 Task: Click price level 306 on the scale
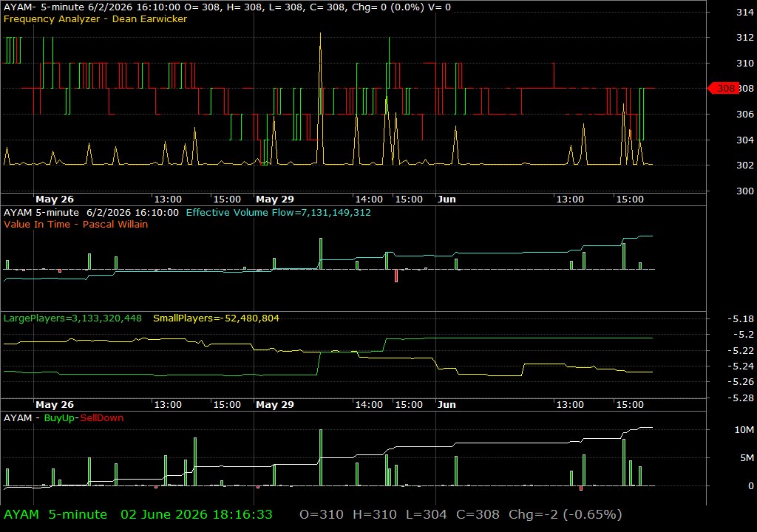click(744, 114)
